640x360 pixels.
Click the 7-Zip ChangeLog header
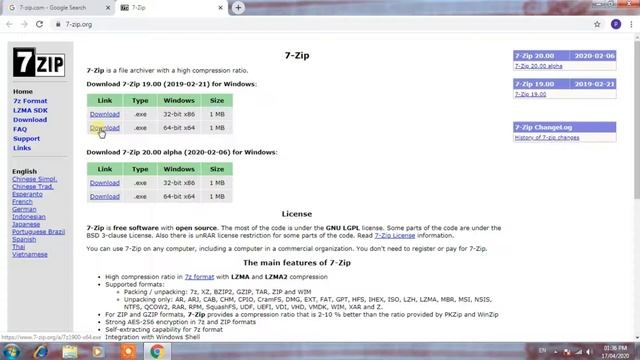(564, 127)
